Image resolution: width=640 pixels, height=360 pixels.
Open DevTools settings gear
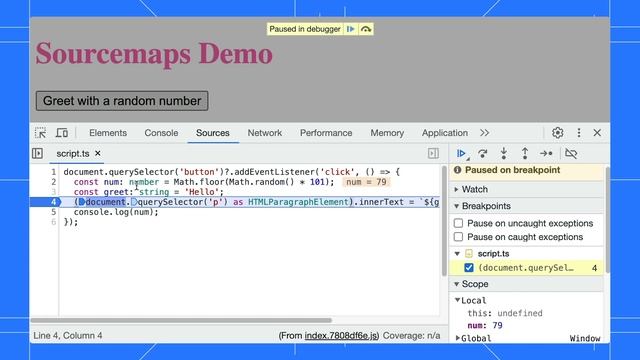coord(558,133)
